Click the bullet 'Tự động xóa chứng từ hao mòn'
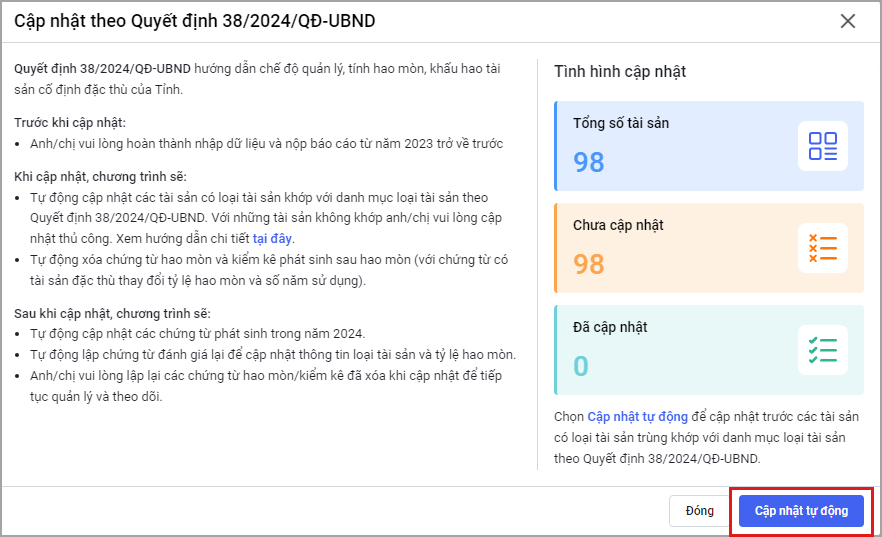This screenshot has width=882, height=537. [269, 270]
